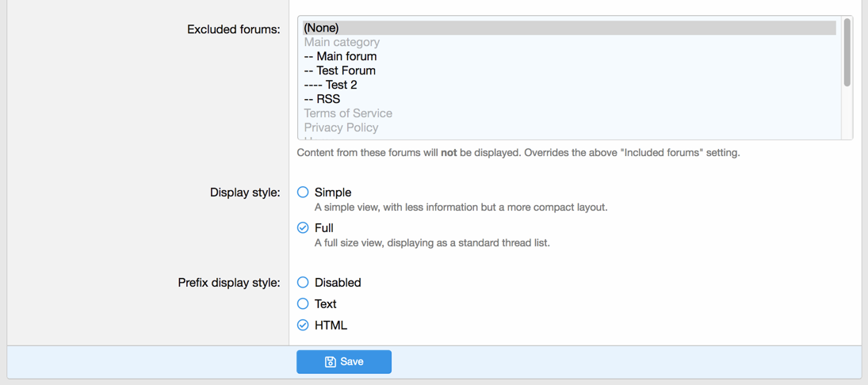Click the Full size view description text
868x385 pixels.
click(432, 243)
